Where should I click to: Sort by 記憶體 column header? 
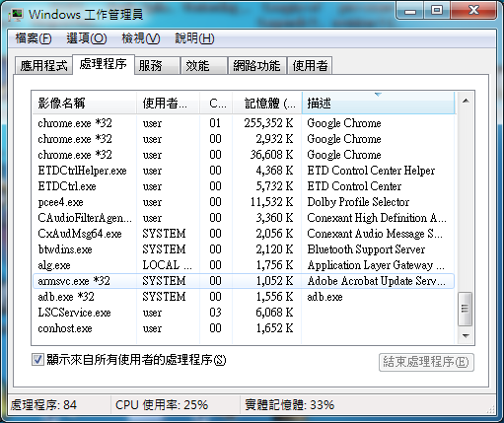pyautogui.click(x=267, y=104)
